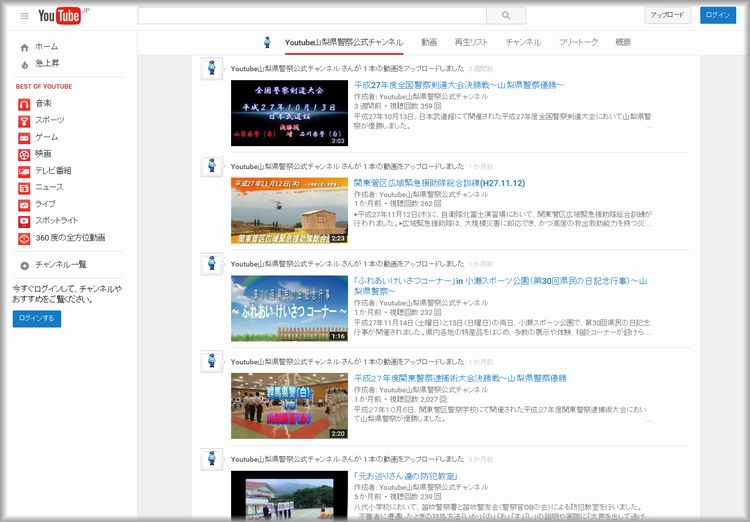The height and width of the screenshot is (522, 750).
Task: Open the hamburger guide menu
Action: point(24,16)
